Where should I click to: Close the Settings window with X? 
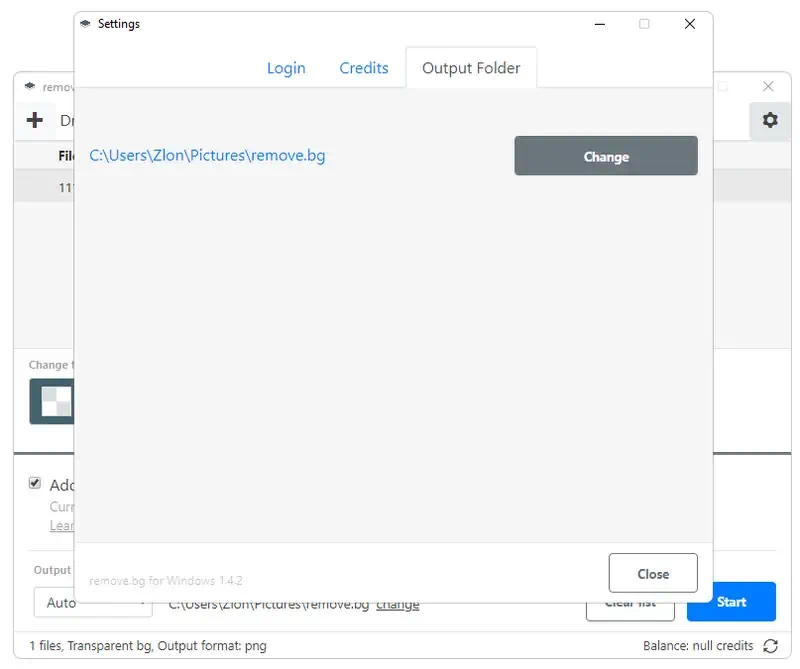pyautogui.click(x=689, y=24)
